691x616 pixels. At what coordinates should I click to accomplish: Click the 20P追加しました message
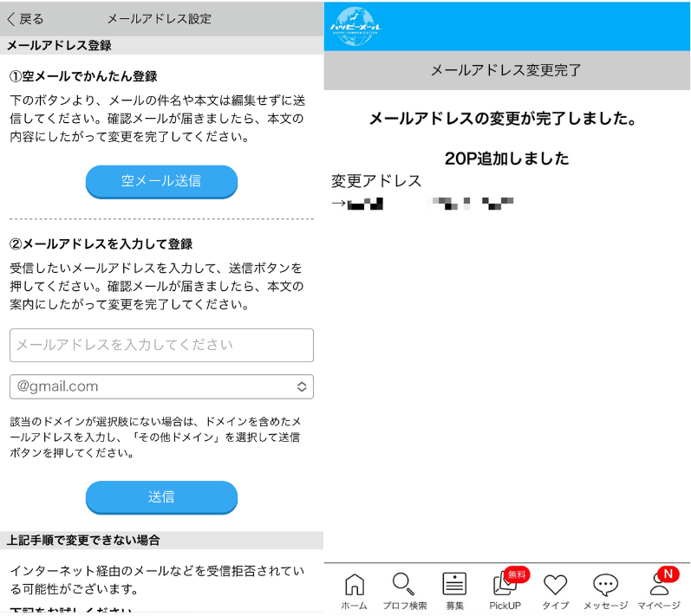click(x=506, y=159)
